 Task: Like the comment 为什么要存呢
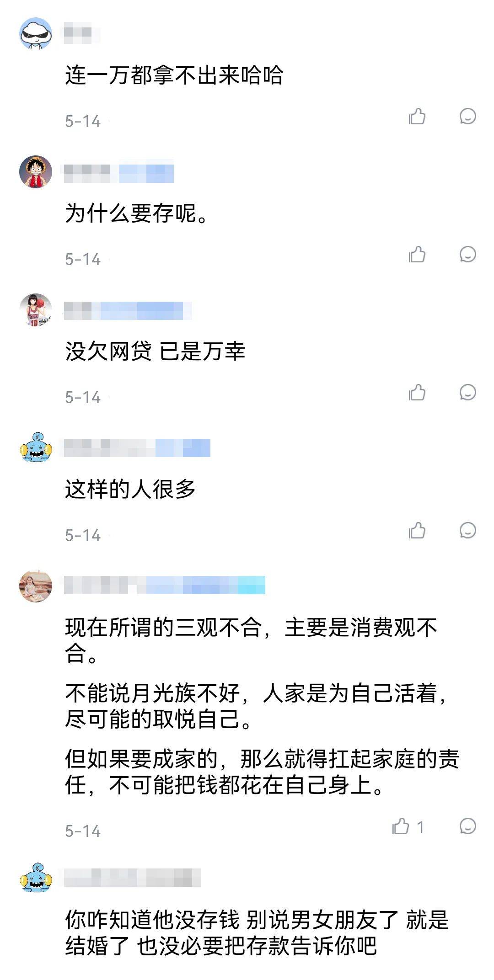[417, 255]
